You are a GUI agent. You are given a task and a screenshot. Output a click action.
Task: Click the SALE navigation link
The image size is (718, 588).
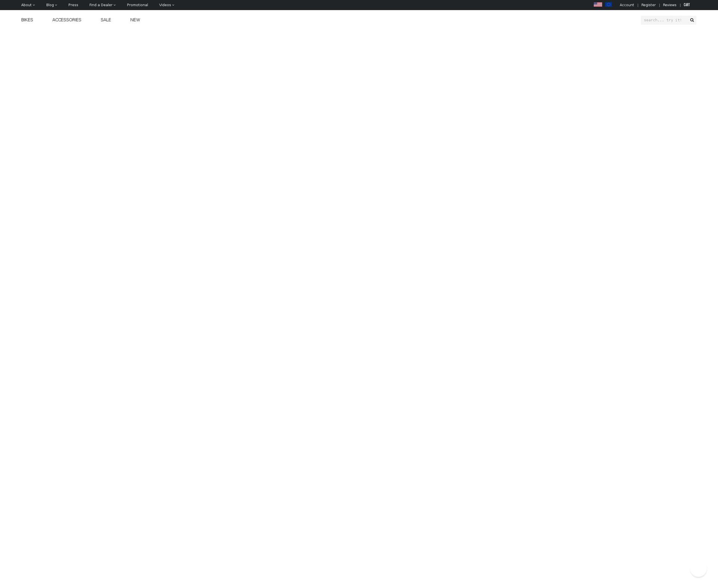click(105, 20)
